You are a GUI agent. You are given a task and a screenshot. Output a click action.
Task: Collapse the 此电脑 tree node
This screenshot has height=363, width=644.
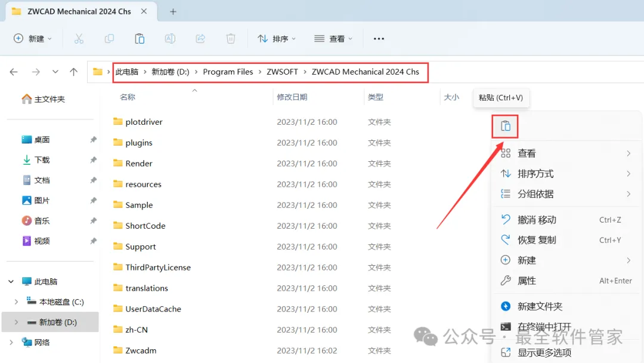(x=11, y=282)
